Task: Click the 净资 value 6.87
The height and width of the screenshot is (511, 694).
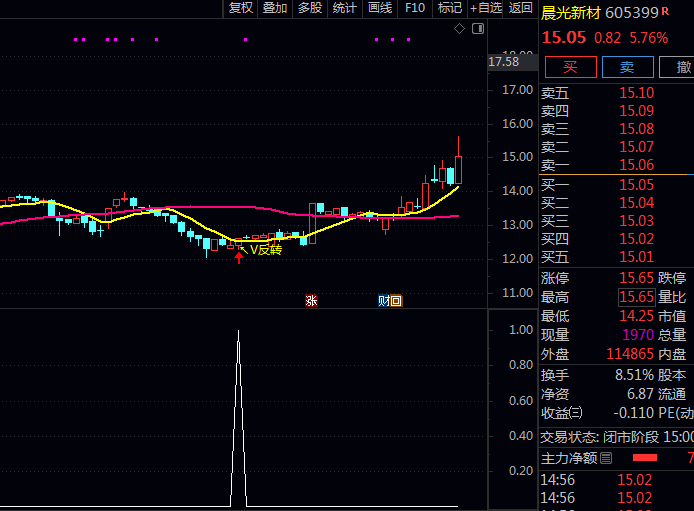Action: (640, 394)
